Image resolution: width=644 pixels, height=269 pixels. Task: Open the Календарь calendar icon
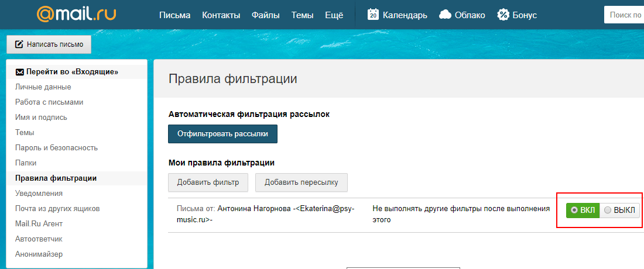click(373, 15)
